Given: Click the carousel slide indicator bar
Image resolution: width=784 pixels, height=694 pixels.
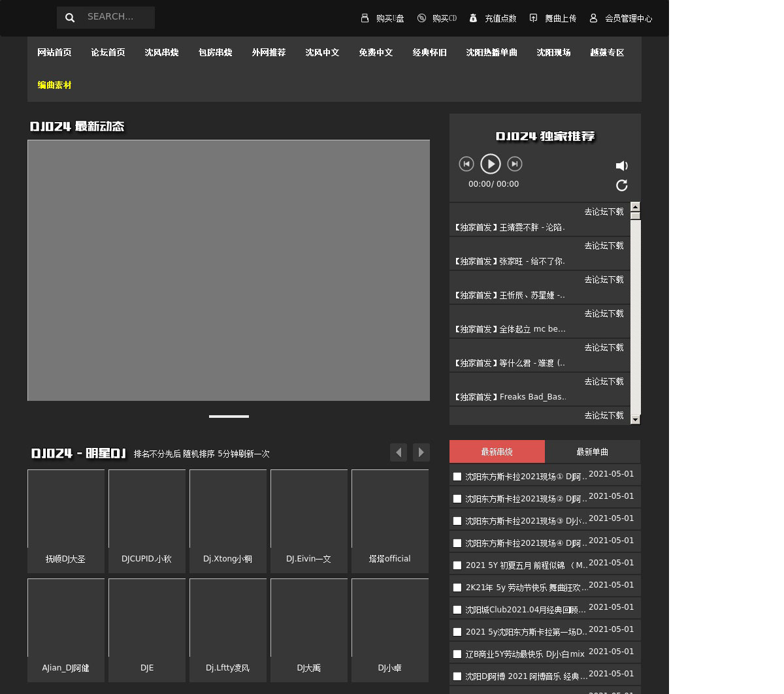Looking at the screenshot, I should click(229, 416).
